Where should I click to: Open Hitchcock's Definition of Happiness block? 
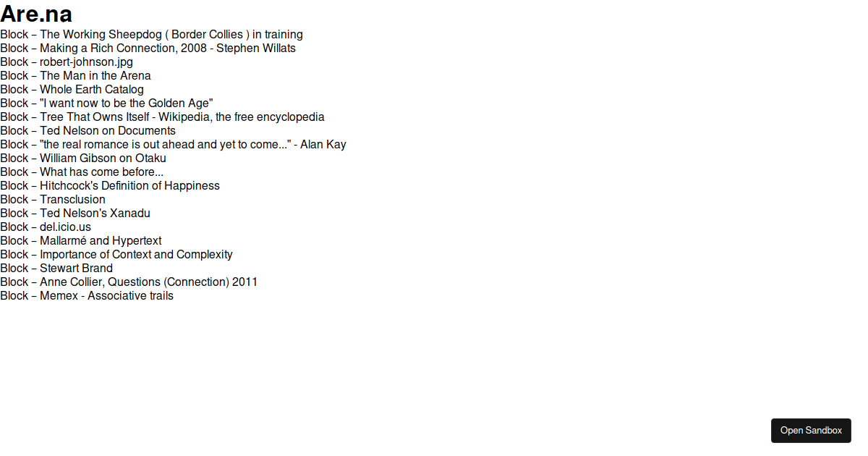(x=110, y=185)
